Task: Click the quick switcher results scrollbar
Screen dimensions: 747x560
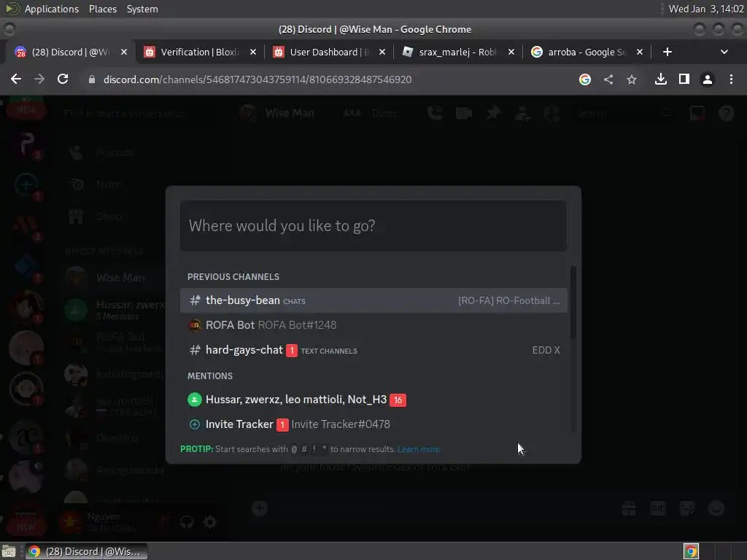Action: coord(573,303)
